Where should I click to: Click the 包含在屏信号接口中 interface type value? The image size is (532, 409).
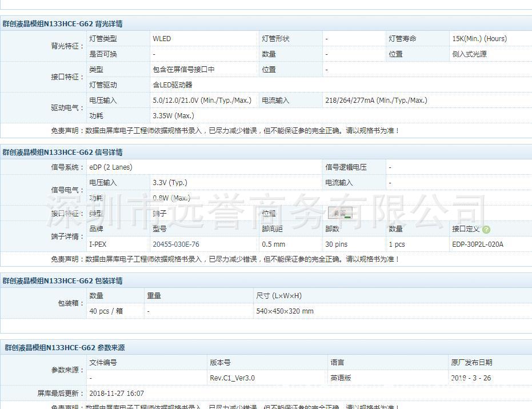coord(183,70)
